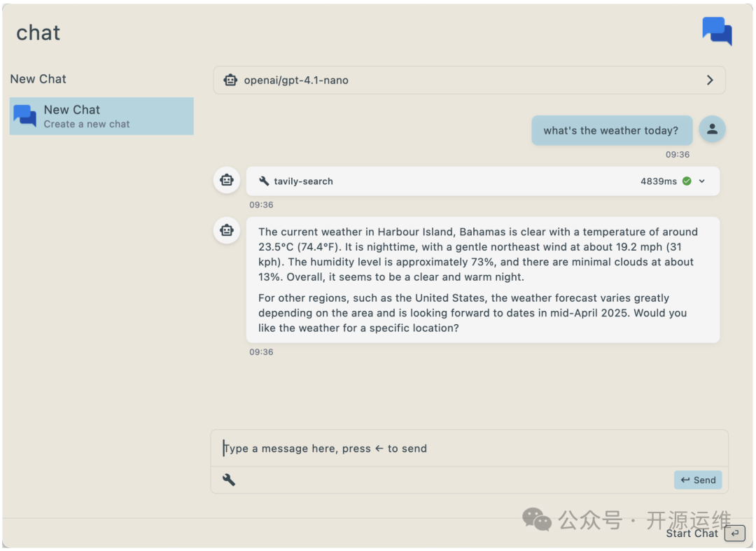Click the message input field
756x551 pixels.
469,448
